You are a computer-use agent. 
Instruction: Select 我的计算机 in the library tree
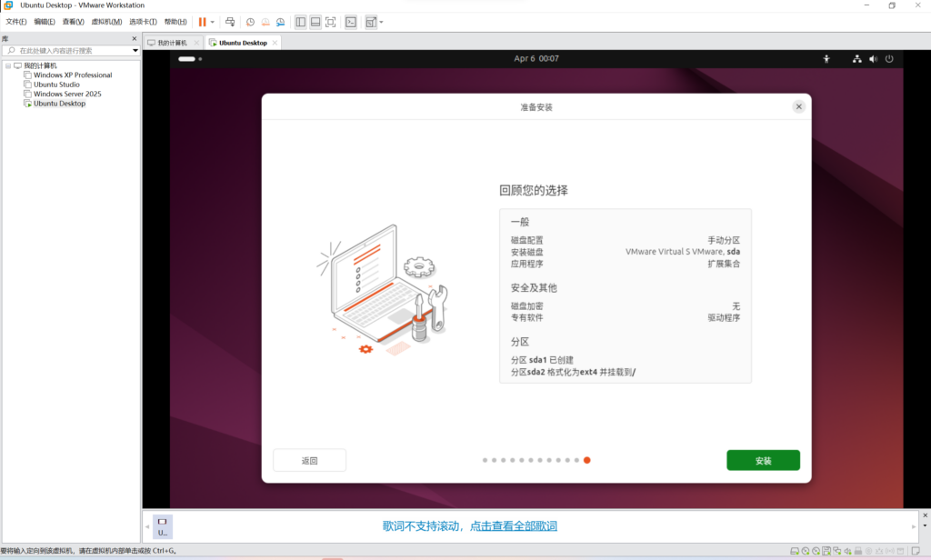[x=40, y=66]
